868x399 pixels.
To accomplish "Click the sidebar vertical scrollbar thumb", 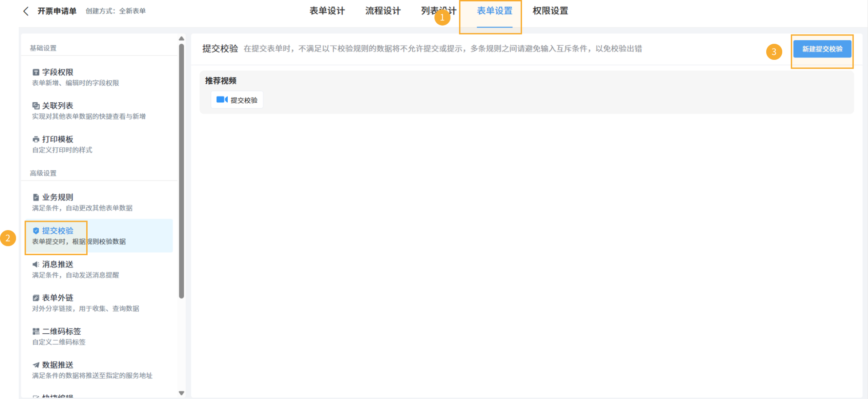I will tap(181, 171).
